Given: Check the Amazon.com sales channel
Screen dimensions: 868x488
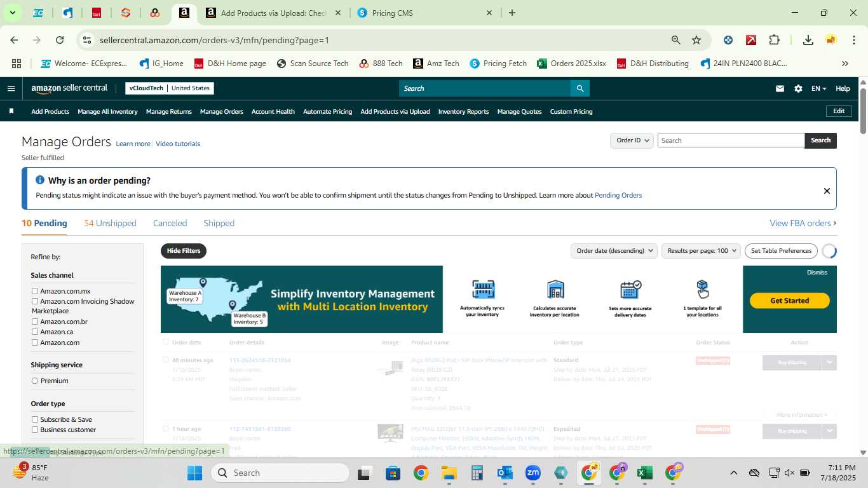Looking at the screenshot, I should coord(35,342).
